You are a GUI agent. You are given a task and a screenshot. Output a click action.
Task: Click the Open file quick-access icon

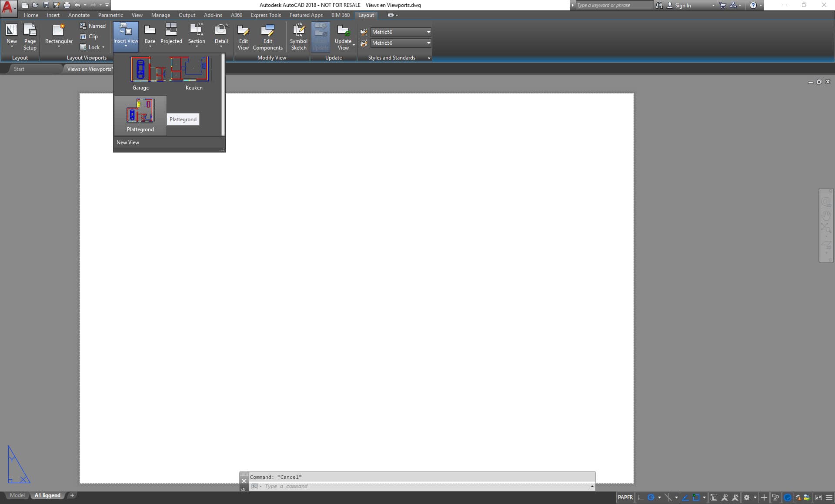(35, 5)
